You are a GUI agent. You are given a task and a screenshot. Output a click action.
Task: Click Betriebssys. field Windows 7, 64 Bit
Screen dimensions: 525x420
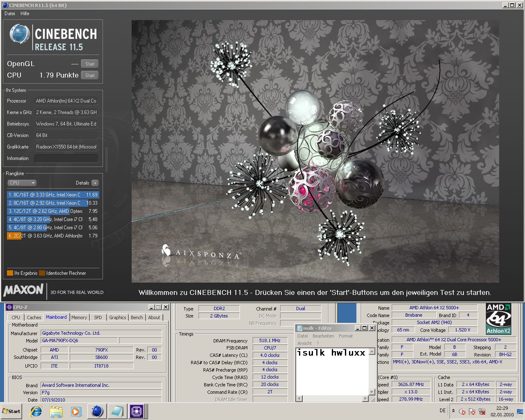point(66,124)
